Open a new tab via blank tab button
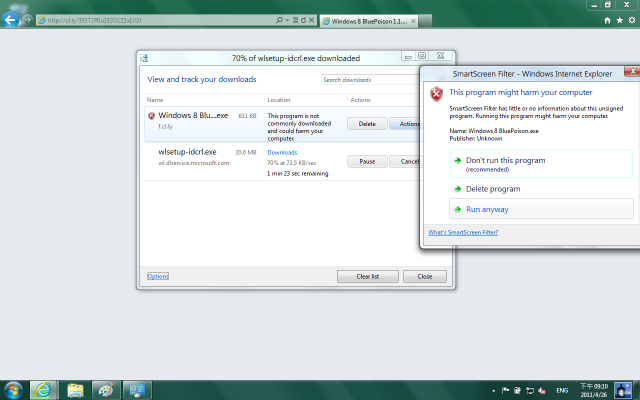 click(425, 21)
